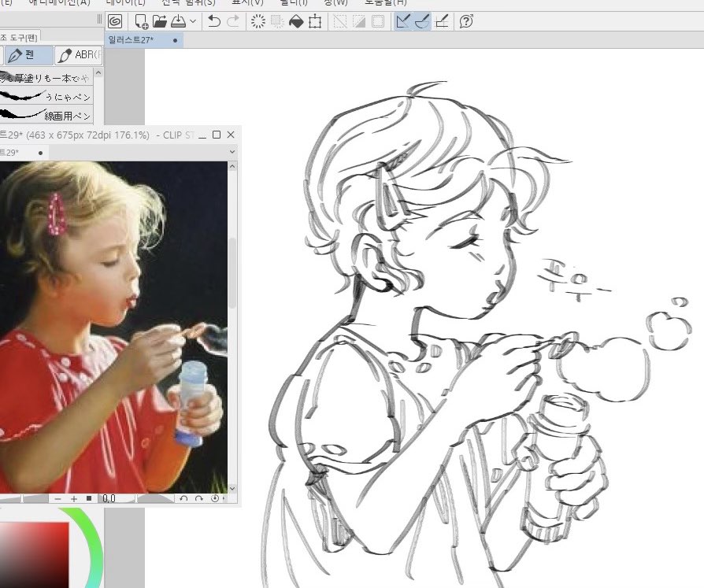
Task: Close the 일러스트29 tab via its dot
Action: click(40, 153)
